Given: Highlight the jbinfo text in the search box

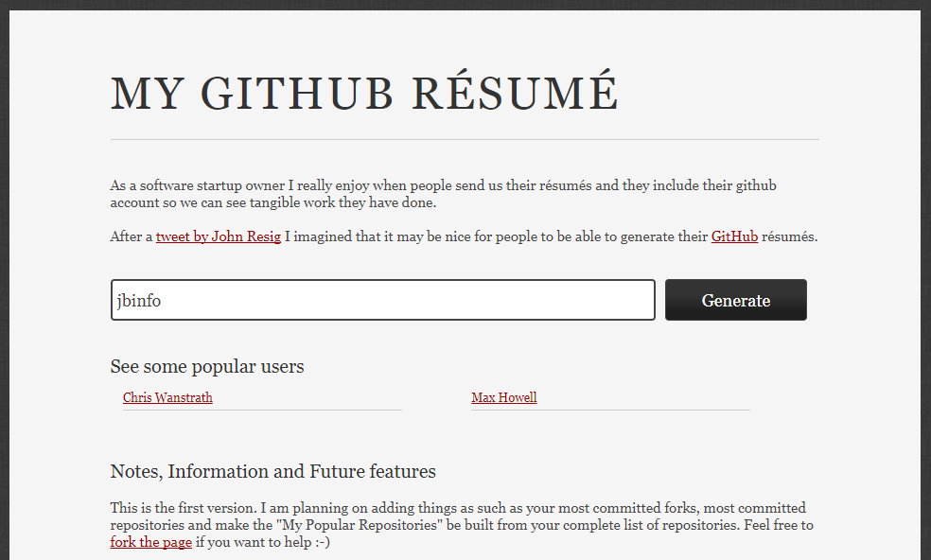Looking at the screenshot, I should (x=136, y=299).
